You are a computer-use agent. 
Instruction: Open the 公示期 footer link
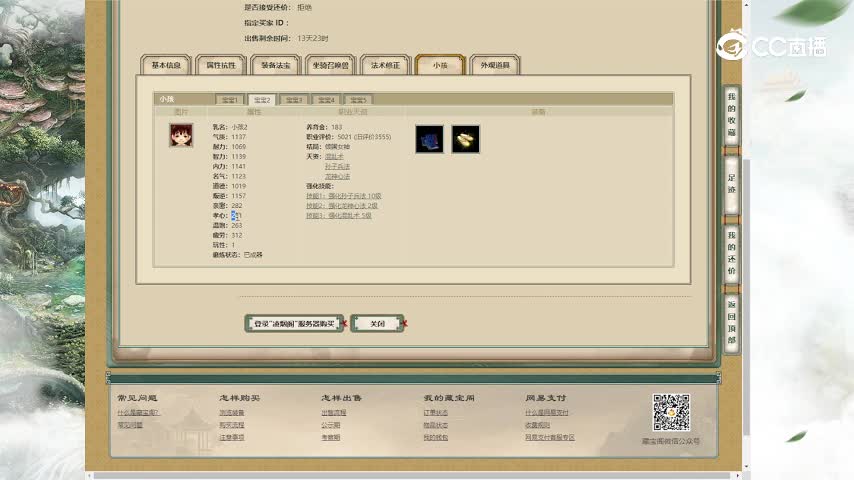(x=331, y=425)
